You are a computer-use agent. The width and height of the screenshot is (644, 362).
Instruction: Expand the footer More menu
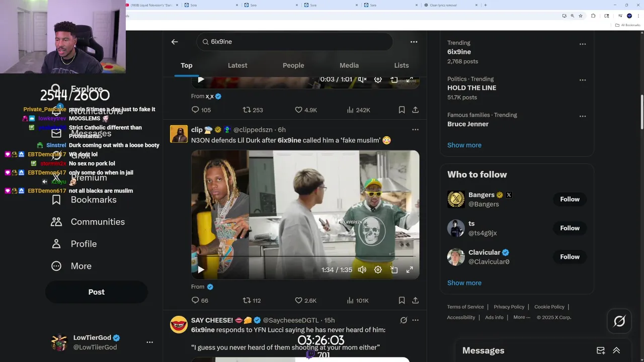pos(522,317)
